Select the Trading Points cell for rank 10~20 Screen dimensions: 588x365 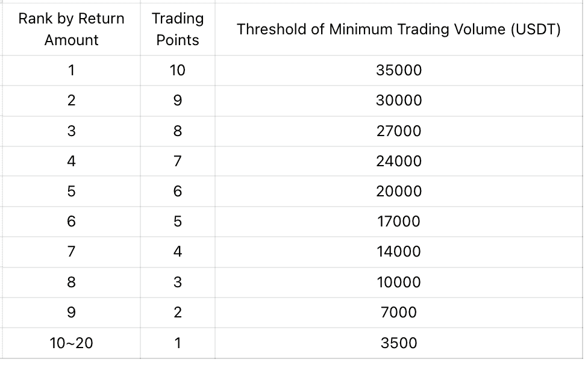(x=177, y=343)
